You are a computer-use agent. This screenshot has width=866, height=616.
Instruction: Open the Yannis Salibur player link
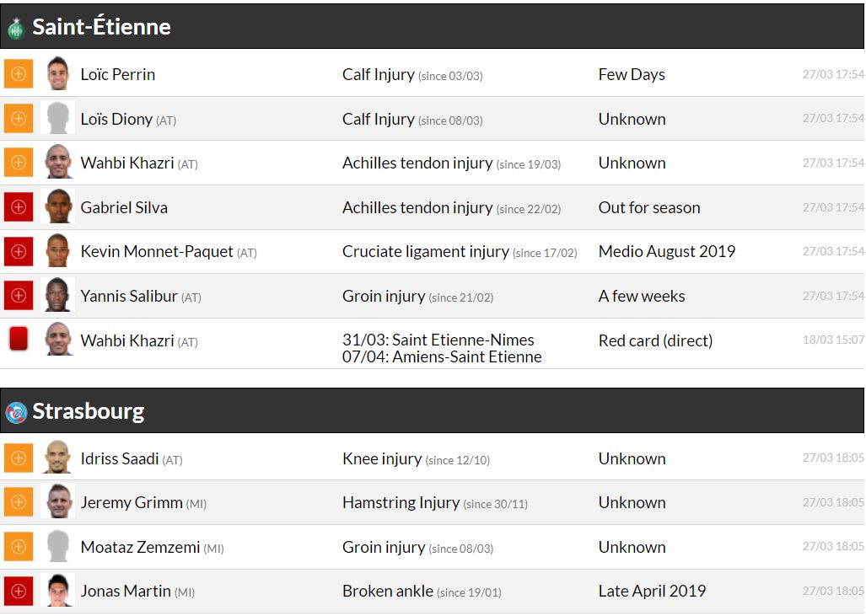[x=129, y=296]
